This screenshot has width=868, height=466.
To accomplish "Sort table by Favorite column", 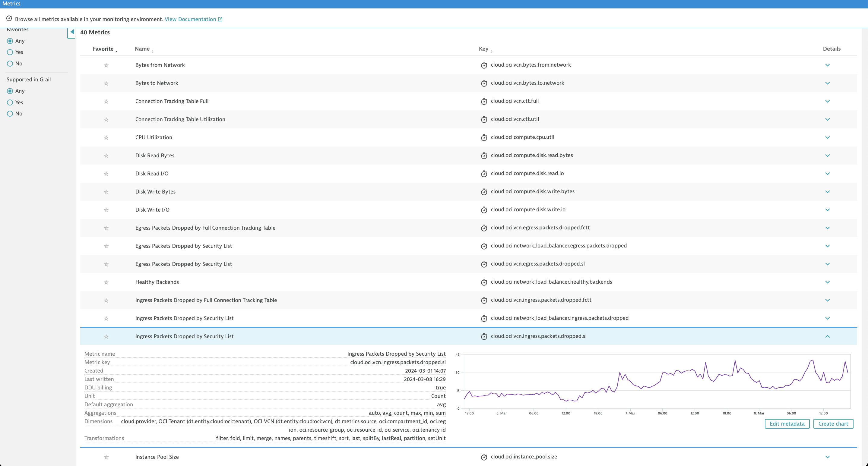I will tap(105, 49).
